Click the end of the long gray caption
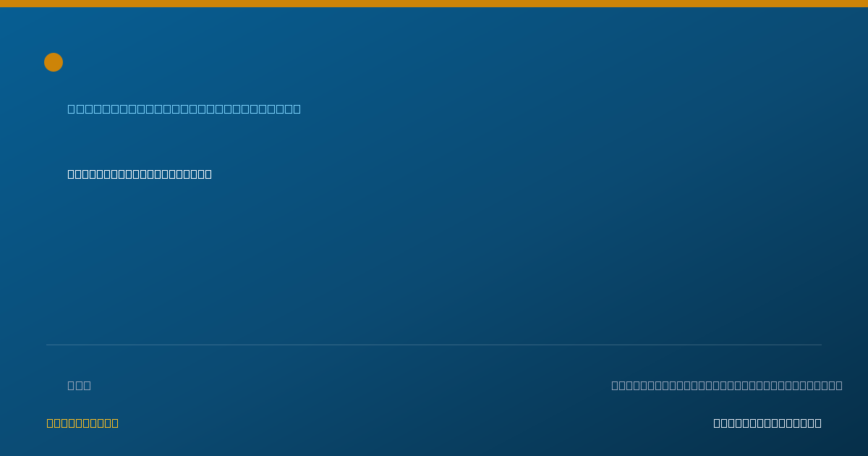This screenshot has height=456, width=868. point(839,385)
